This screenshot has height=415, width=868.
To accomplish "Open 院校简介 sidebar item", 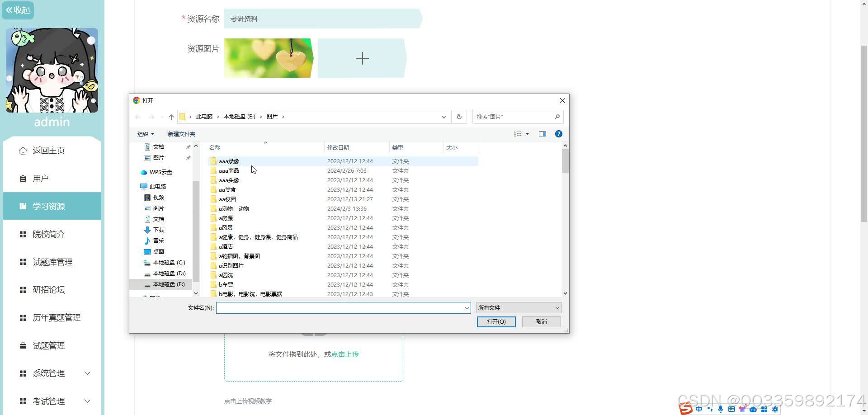I will tap(52, 234).
